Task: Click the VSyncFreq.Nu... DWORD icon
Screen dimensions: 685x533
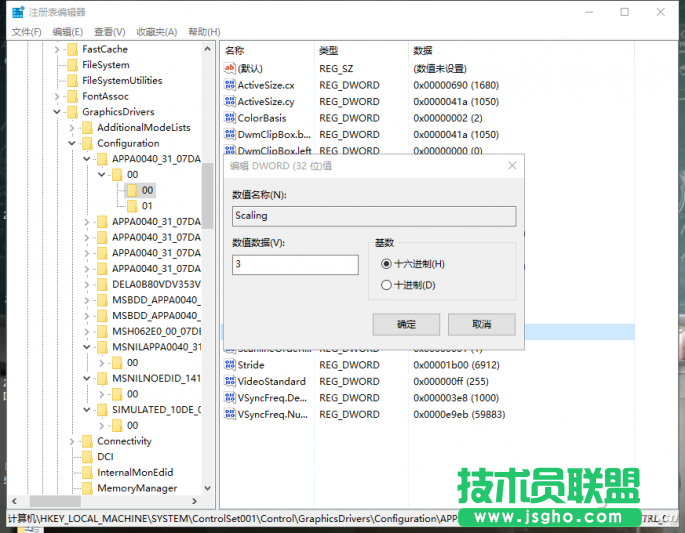Action: click(x=229, y=414)
